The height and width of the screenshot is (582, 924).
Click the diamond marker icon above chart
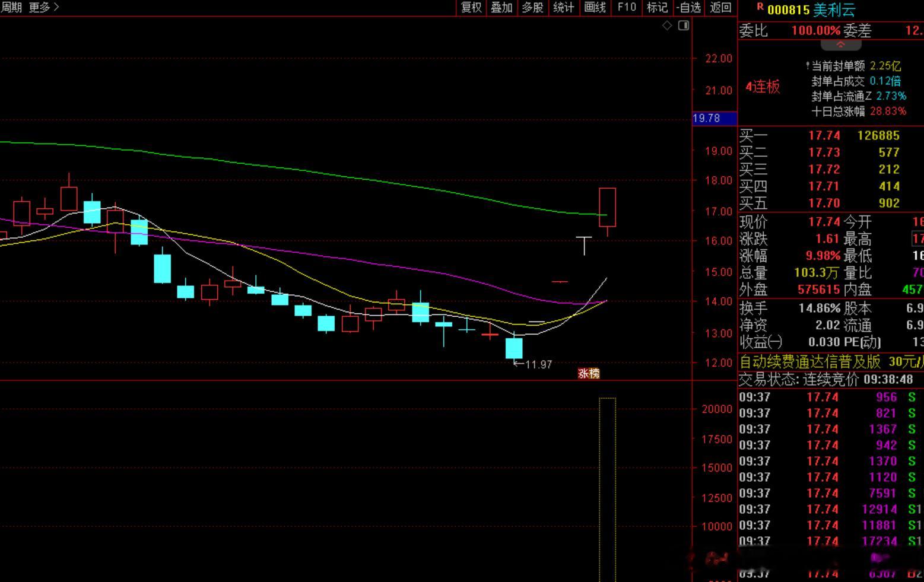(x=667, y=26)
